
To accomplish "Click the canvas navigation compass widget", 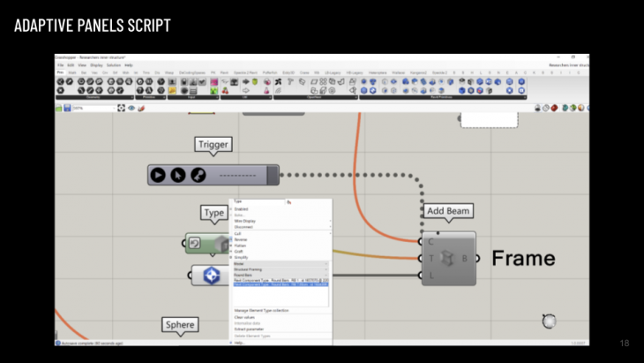I will pyautogui.click(x=549, y=321).
